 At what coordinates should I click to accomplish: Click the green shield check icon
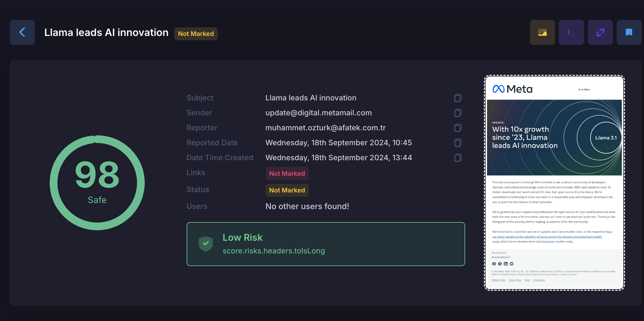(x=206, y=244)
